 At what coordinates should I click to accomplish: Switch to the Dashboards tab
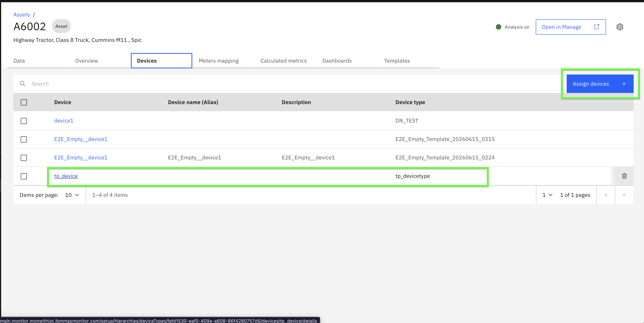[x=347, y=61]
